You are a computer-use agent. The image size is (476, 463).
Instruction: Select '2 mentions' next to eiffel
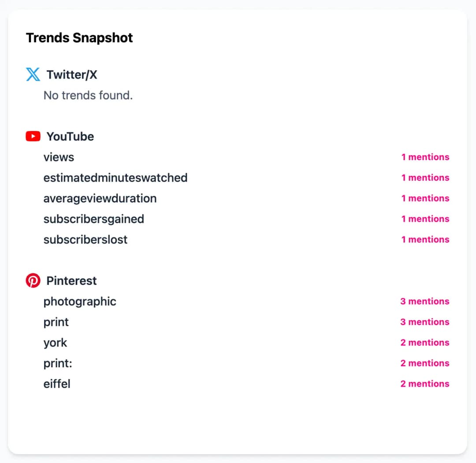pos(425,384)
